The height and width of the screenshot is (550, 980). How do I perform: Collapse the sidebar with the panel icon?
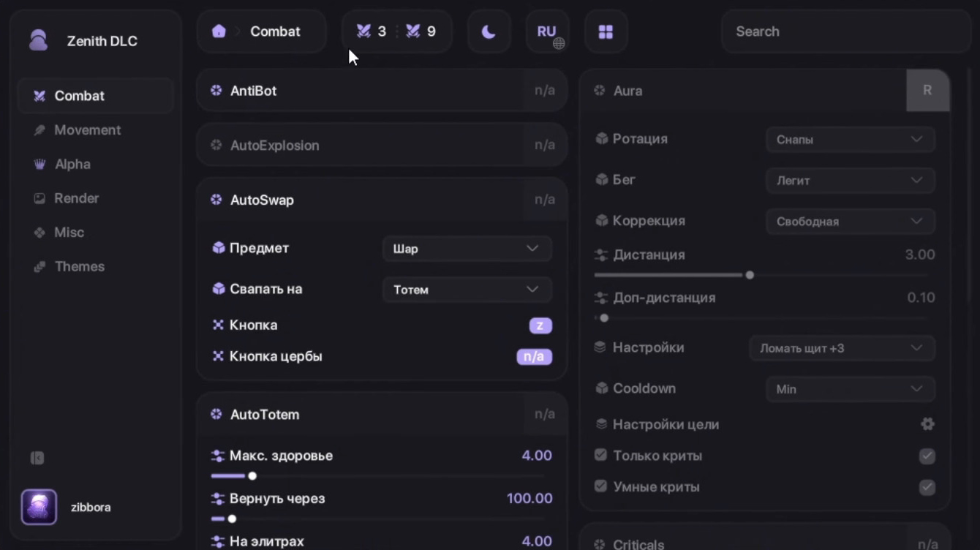37,459
